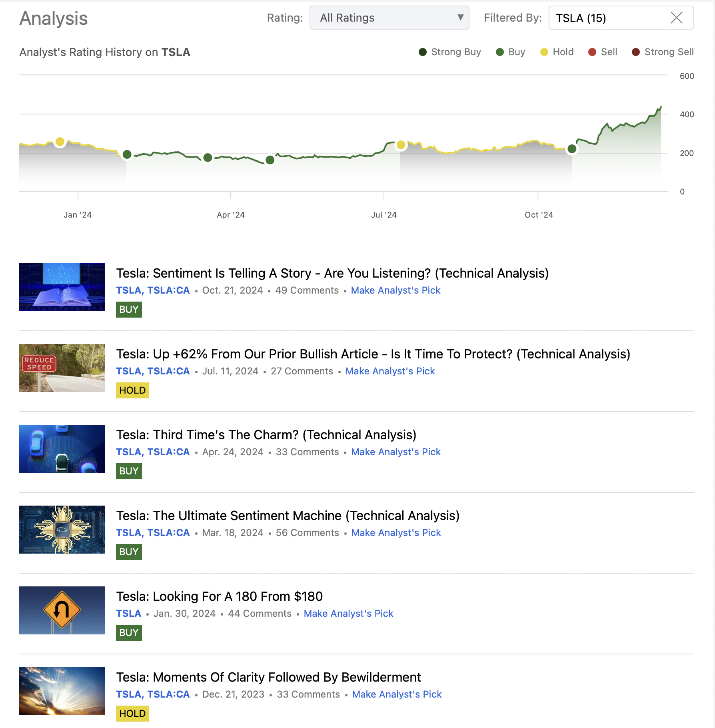Click BUY badge on Jan. 30, 2024 article

(x=129, y=633)
